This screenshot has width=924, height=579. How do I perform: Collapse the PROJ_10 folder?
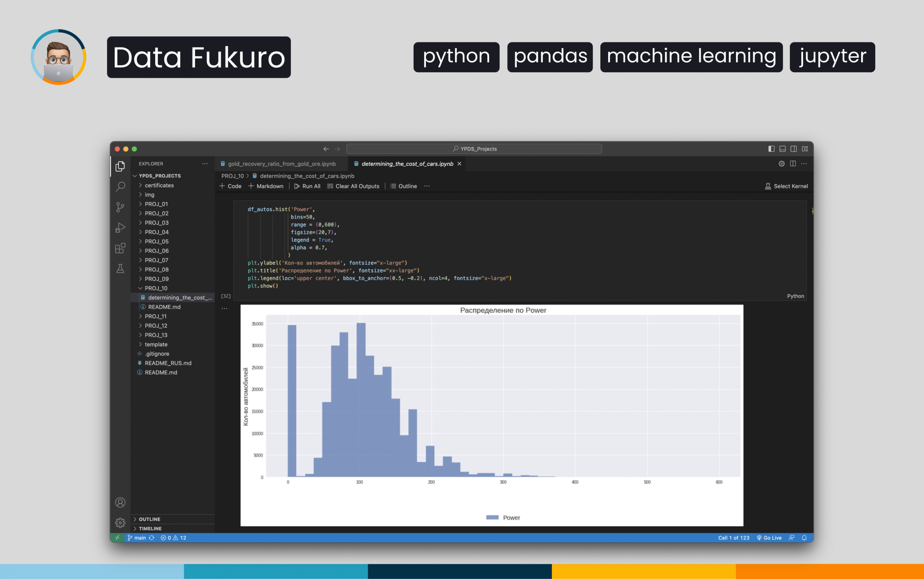click(156, 288)
